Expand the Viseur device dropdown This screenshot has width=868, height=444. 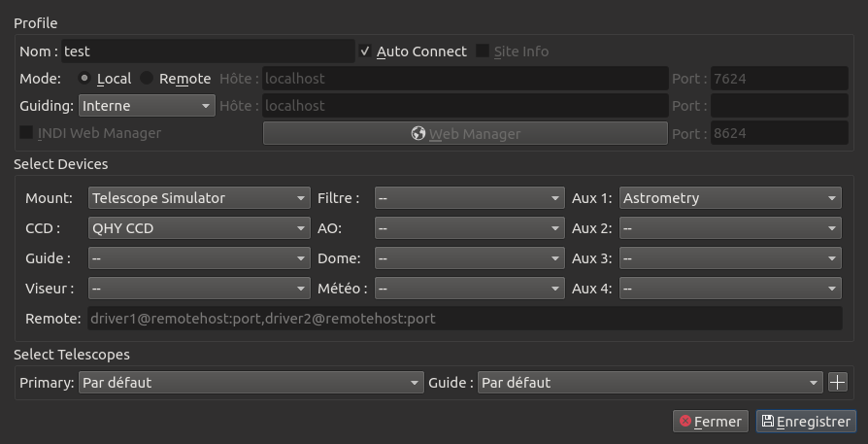(x=199, y=289)
